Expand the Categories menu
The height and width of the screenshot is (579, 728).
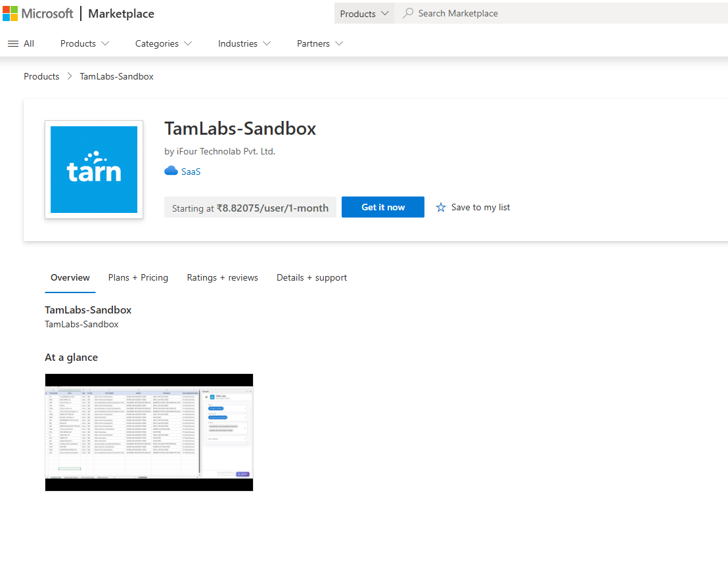[x=164, y=43]
